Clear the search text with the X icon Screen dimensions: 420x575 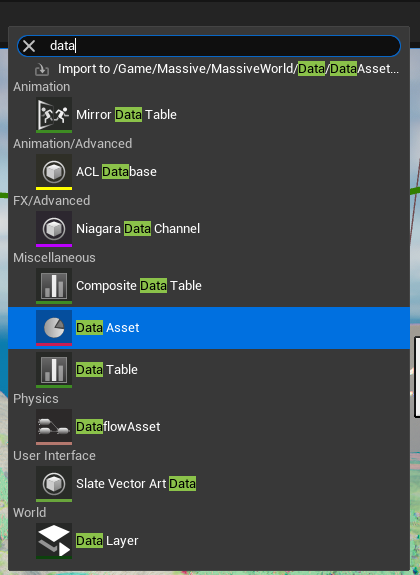(x=29, y=46)
